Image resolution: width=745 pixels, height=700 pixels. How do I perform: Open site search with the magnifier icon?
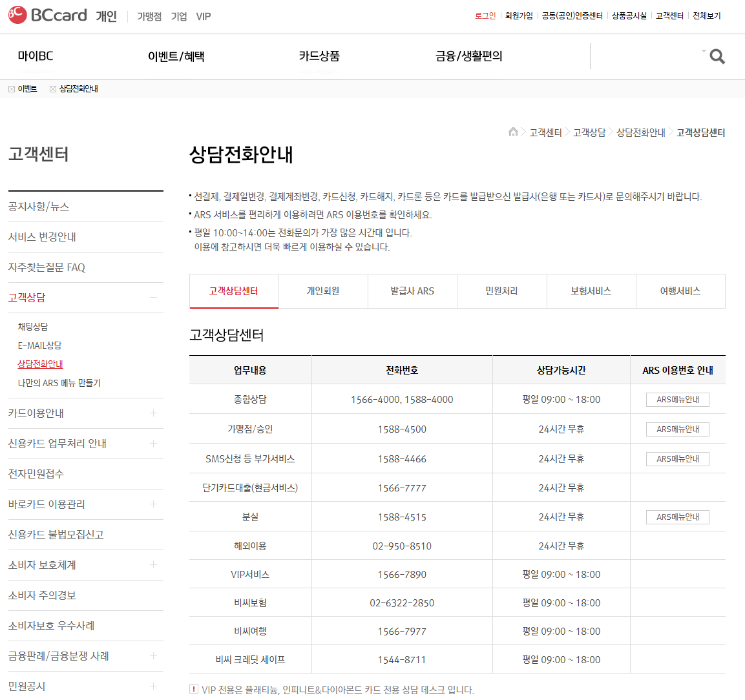point(716,56)
